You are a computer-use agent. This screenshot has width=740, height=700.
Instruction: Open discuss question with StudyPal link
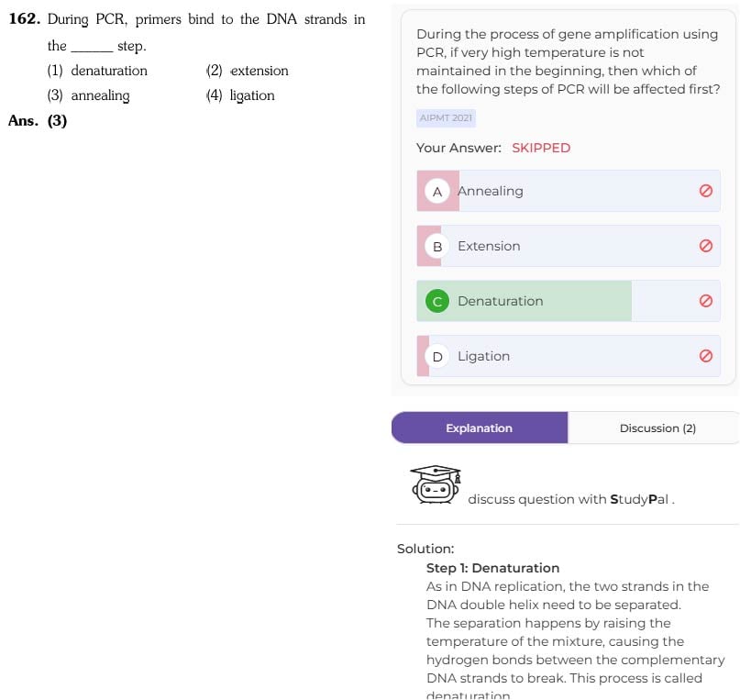pyautogui.click(x=571, y=499)
